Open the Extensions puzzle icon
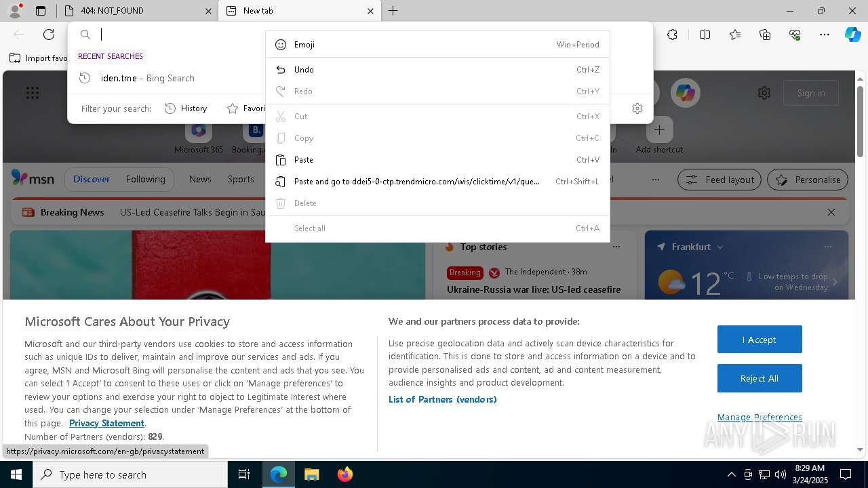Viewport: 868px width, 488px height. click(672, 35)
